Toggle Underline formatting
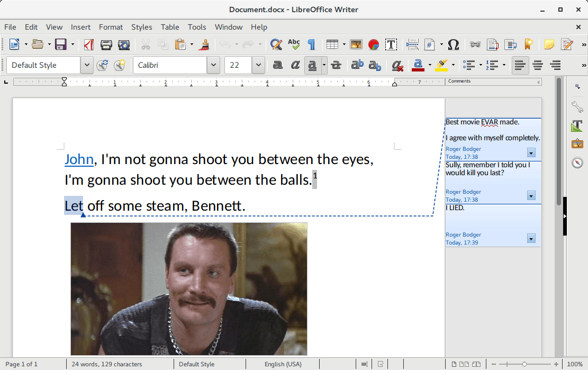Image resolution: width=588 pixels, height=370 pixels. [x=312, y=65]
